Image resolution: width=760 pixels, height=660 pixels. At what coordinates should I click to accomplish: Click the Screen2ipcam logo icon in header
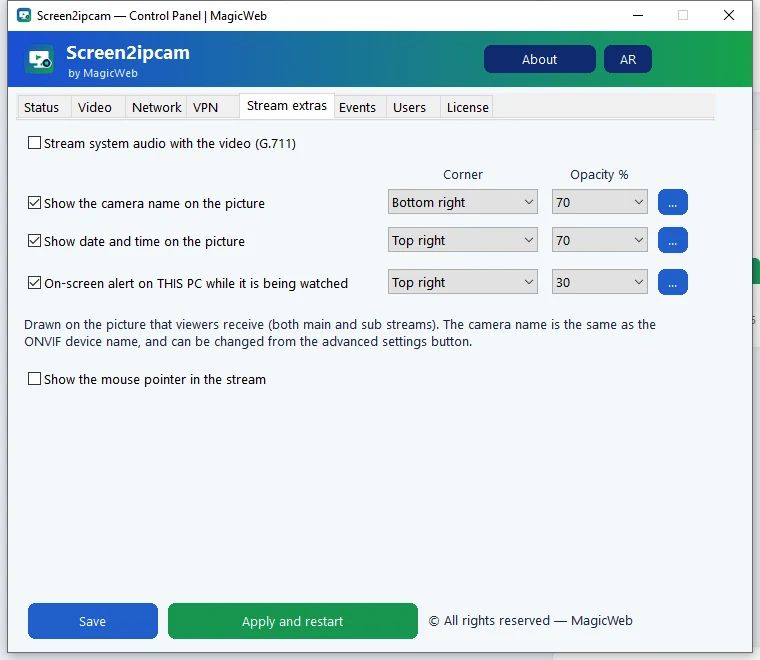39,60
